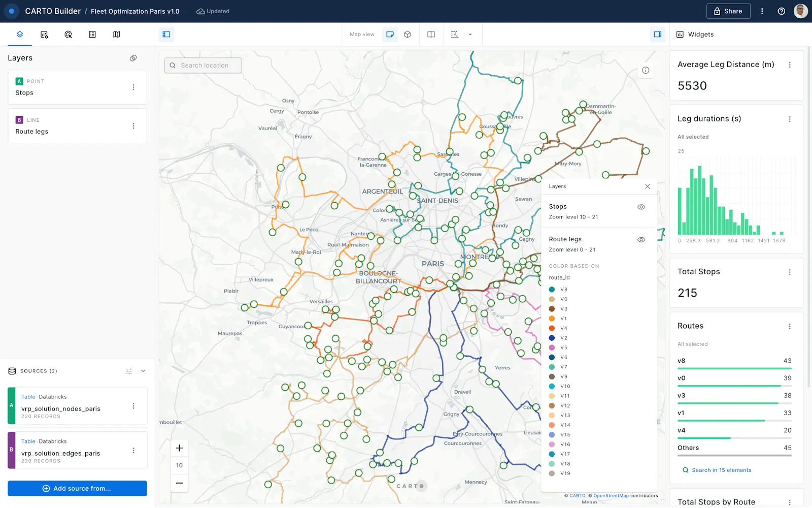Open options menu for Average Leg Distance widget

tap(790, 65)
